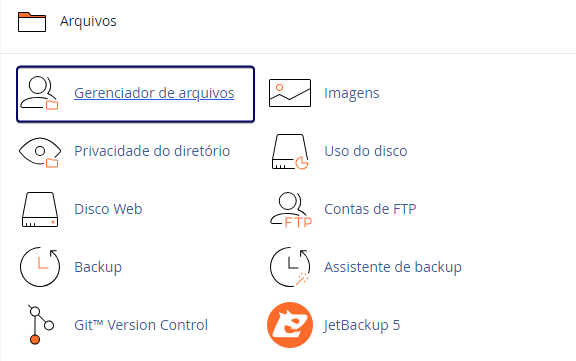This screenshot has height=361, width=576.
Task: Click the Backup clock icon
Action: click(40, 267)
